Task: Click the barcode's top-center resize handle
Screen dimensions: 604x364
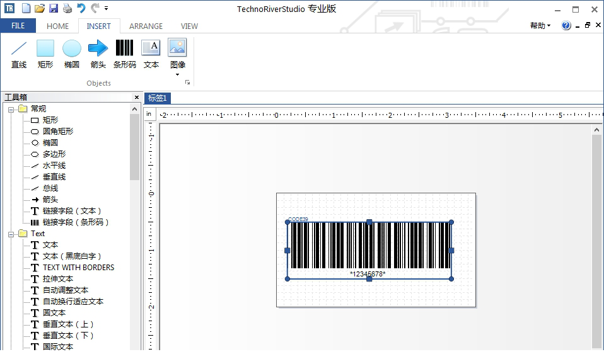Action: (x=369, y=222)
